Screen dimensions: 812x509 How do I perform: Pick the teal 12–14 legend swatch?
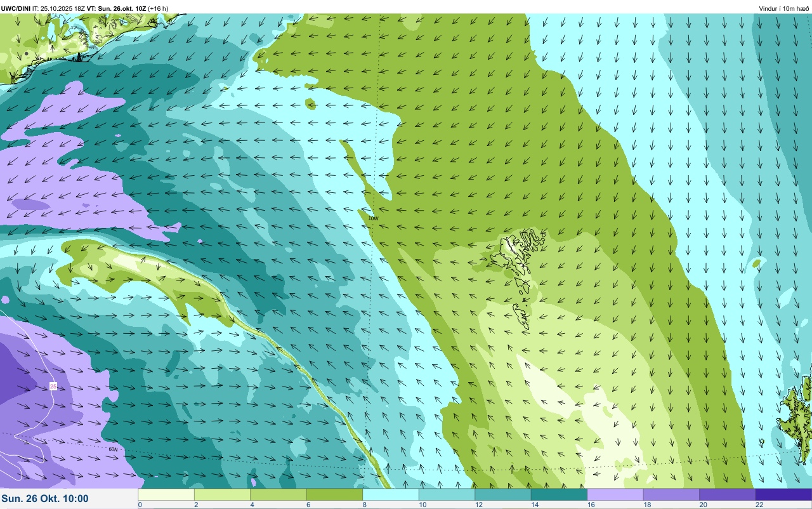click(x=503, y=494)
